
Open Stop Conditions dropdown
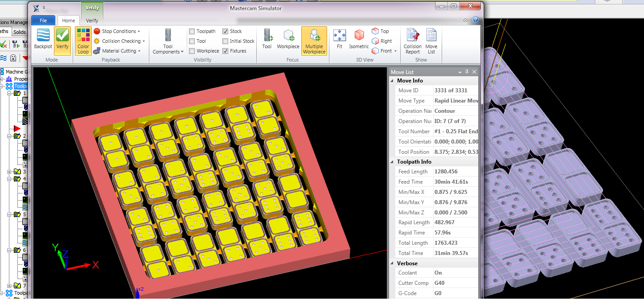(x=117, y=31)
